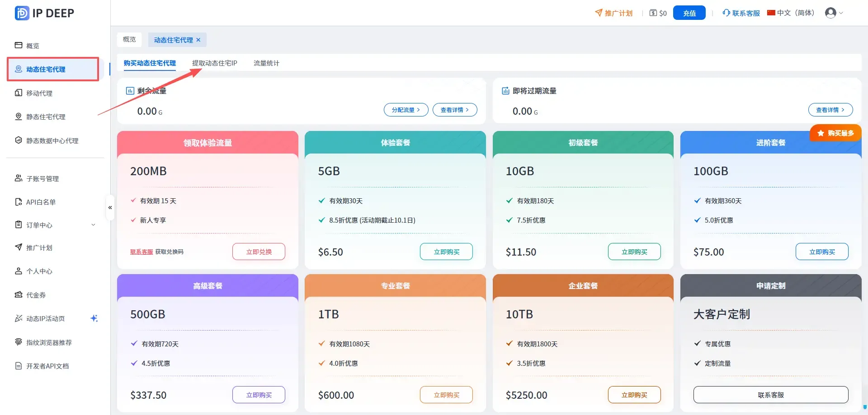
Task: Click the top bar 推广计划 link
Action: click(x=613, y=13)
